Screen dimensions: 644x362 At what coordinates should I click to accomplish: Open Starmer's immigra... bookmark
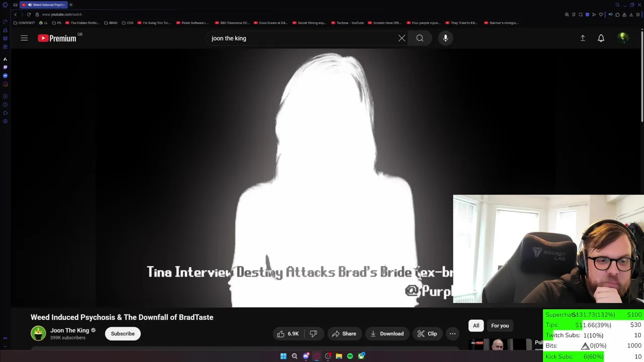click(x=501, y=23)
